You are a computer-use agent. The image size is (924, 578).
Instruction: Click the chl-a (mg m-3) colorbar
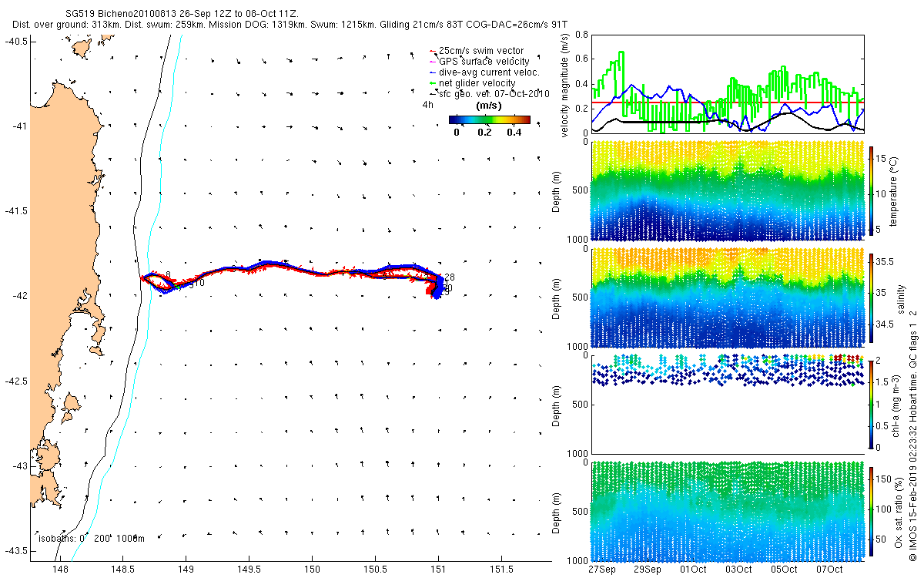(x=872, y=403)
